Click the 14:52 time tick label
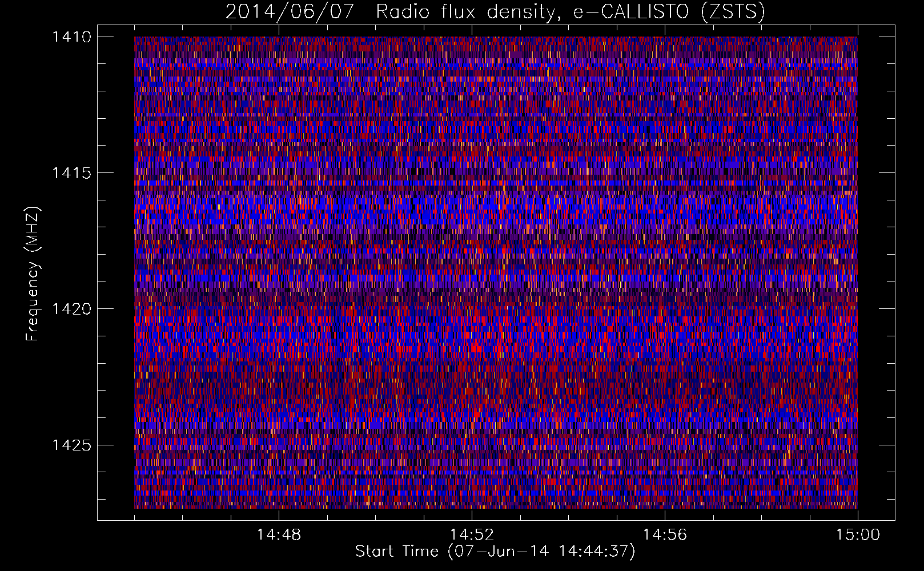924x571 pixels. pos(472,535)
